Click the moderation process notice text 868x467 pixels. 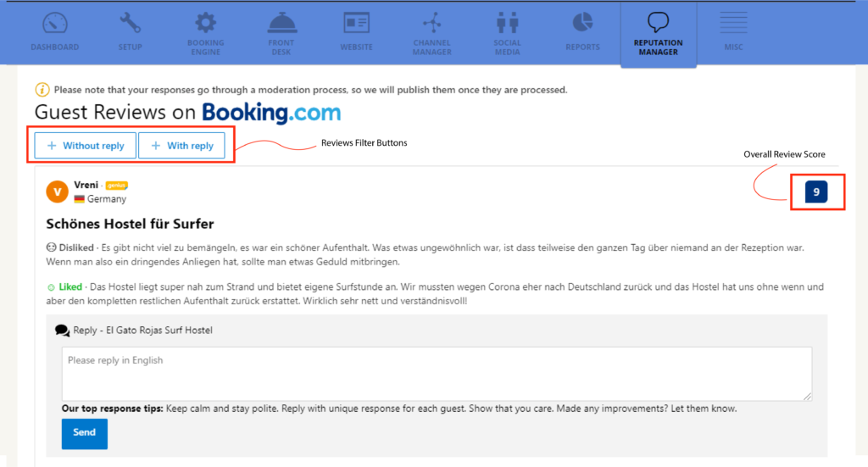coord(310,90)
